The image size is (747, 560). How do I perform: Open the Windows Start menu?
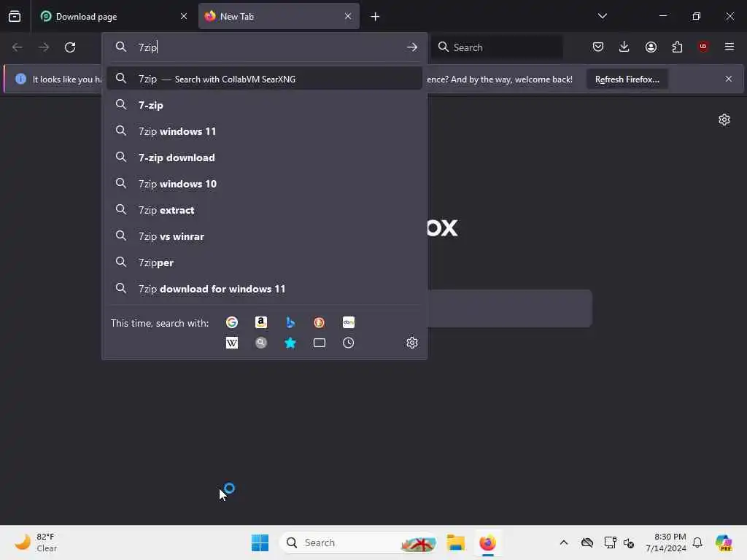tap(260, 542)
